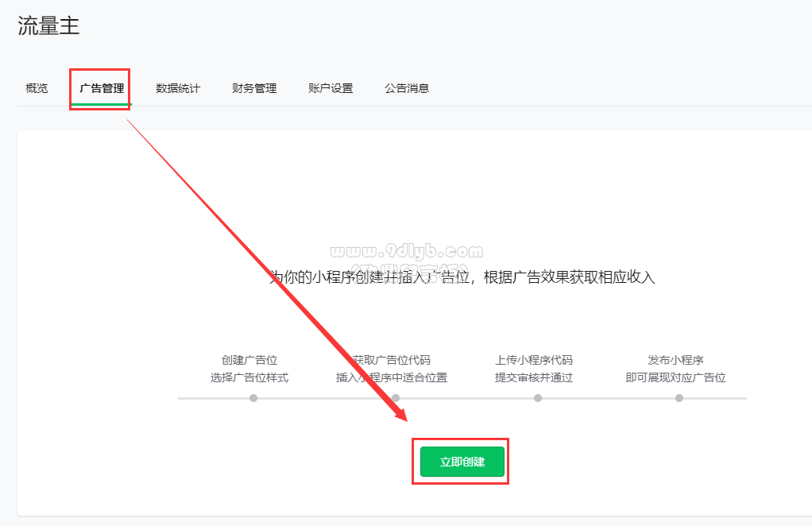Click the 选择广告位样式 step description
Image resolution: width=812 pixels, height=526 pixels.
coord(249,377)
